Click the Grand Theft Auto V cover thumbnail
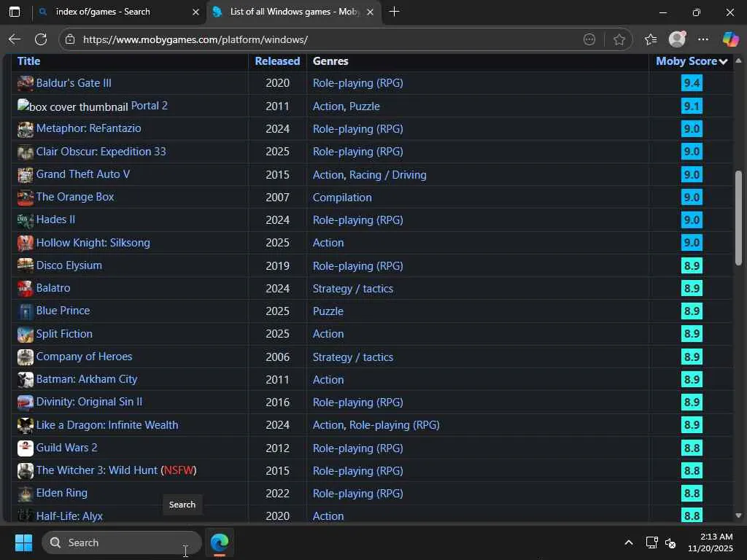Image resolution: width=747 pixels, height=560 pixels. pyautogui.click(x=26, y=174)
